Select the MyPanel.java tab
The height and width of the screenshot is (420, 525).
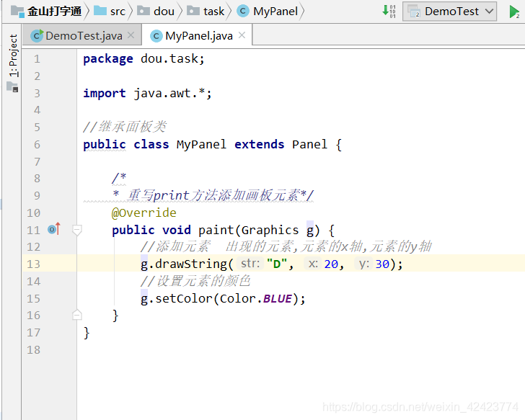click(198, 36)
